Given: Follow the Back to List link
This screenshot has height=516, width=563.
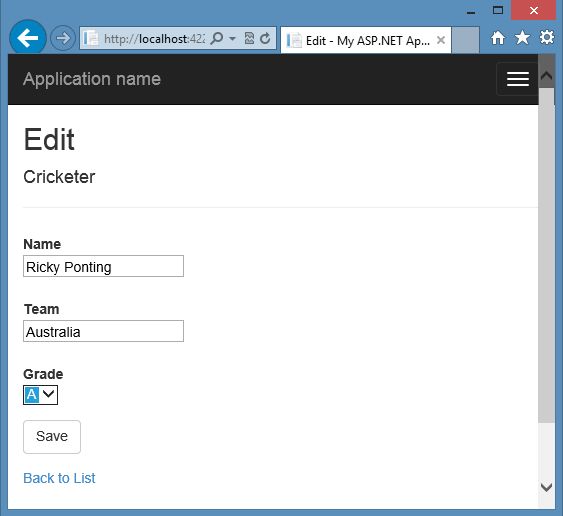Looking at the screenshot, I should point(59,478).
